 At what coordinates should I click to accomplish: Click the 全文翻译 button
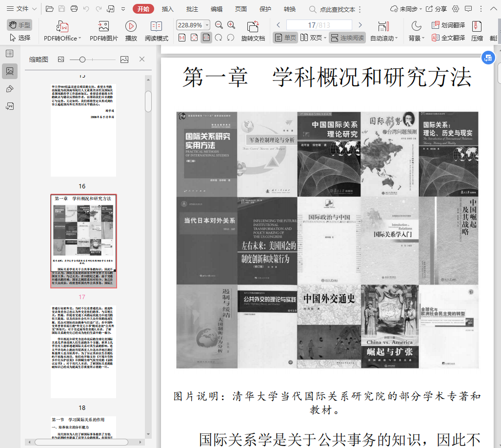tap(448, 38)
